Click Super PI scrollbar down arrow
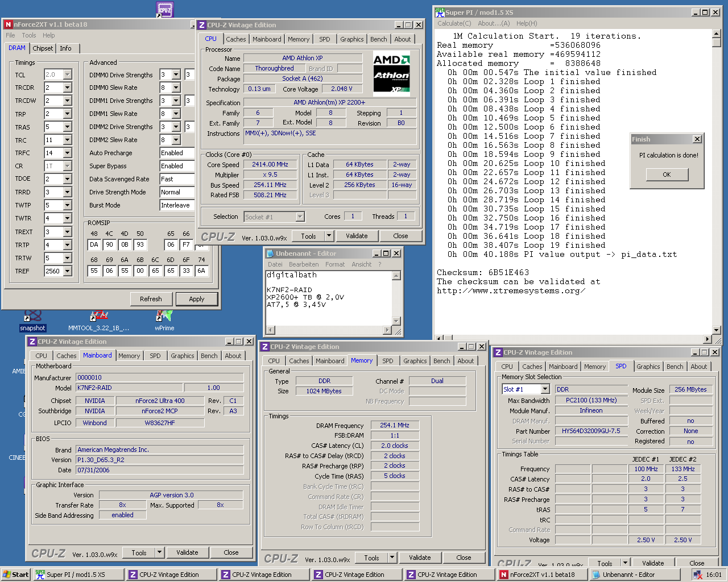Viewport: 728px width, 582px height. (716, 330)
